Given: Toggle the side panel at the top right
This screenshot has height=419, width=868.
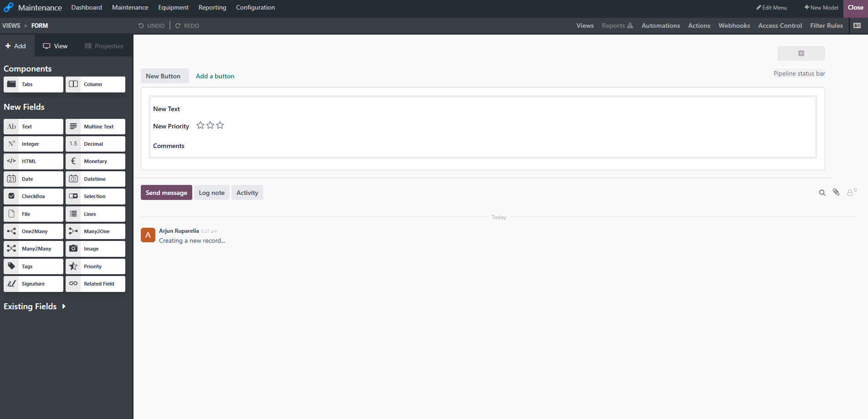Looking at the screenshot, I should pyautogui.click(x=858, y=26).
